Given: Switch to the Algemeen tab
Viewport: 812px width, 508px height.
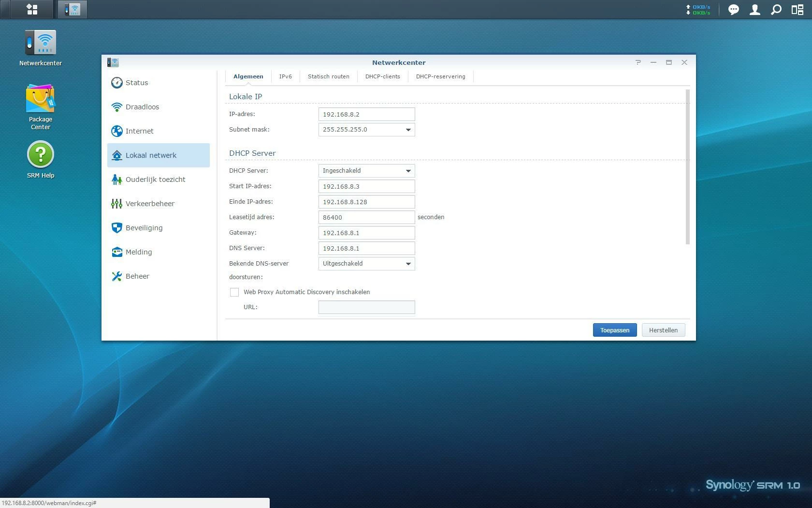Looking at the screenshot, I should tap(248, 76).
